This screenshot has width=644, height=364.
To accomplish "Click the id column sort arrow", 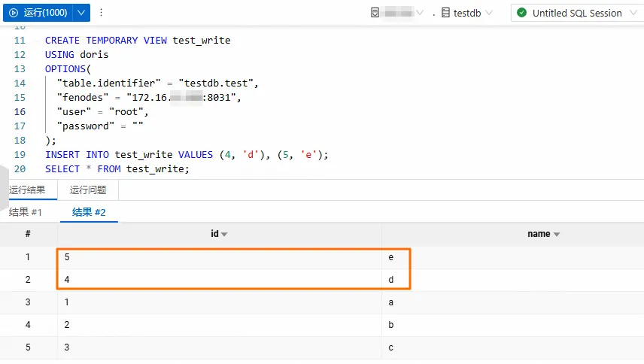I will click(224, 235).
